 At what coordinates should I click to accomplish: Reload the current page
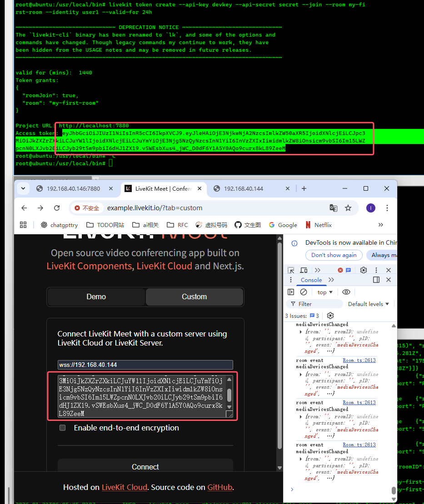(57, 208)
